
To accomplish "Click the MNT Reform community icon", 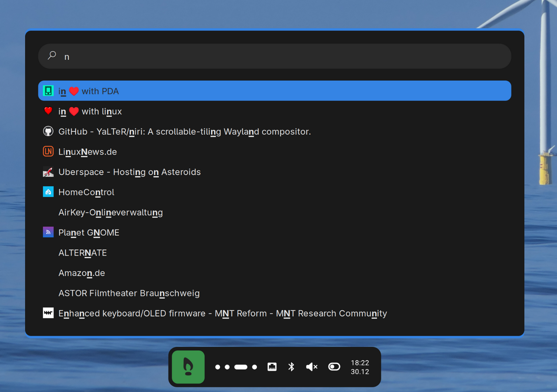I will pyautogui.click(x=48, y=313).
